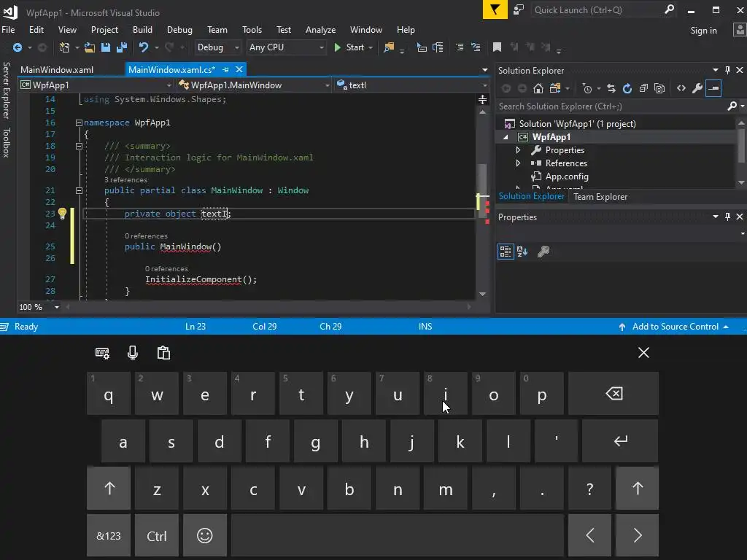Click the Save All toolbar icon
Screen dimensions: 747x560
pyautogui.click(x=122, y=47)
